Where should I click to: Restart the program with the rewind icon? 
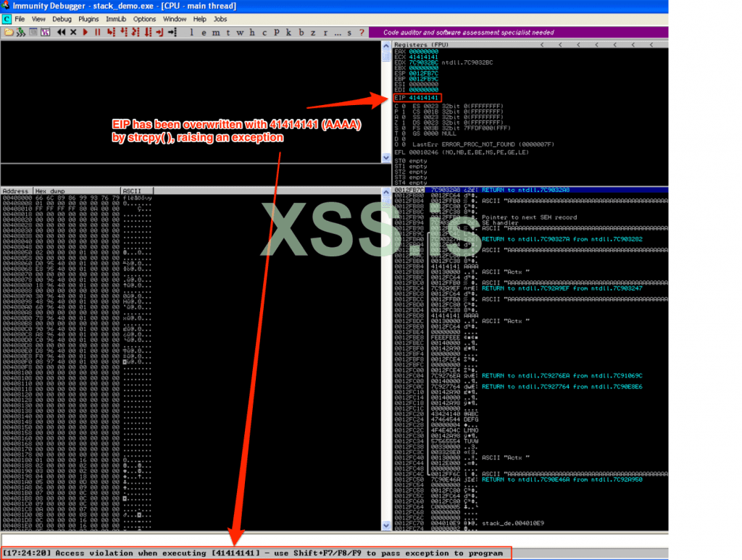click(x=61, y=32)
